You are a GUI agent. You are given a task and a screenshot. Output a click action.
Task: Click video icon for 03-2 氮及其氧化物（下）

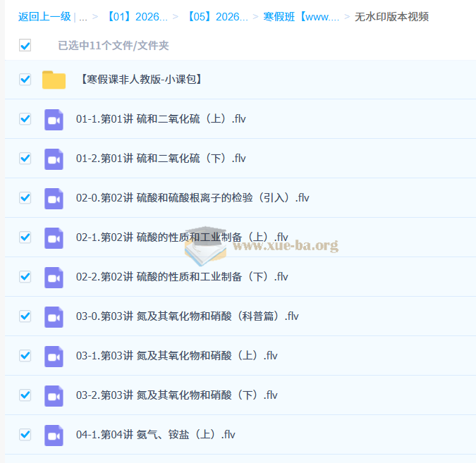point(54,395)
